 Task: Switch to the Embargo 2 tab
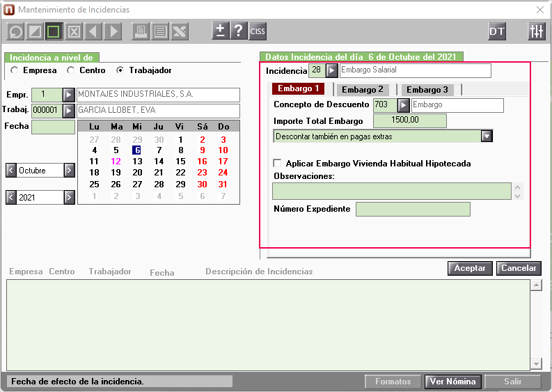coord(362,89)
